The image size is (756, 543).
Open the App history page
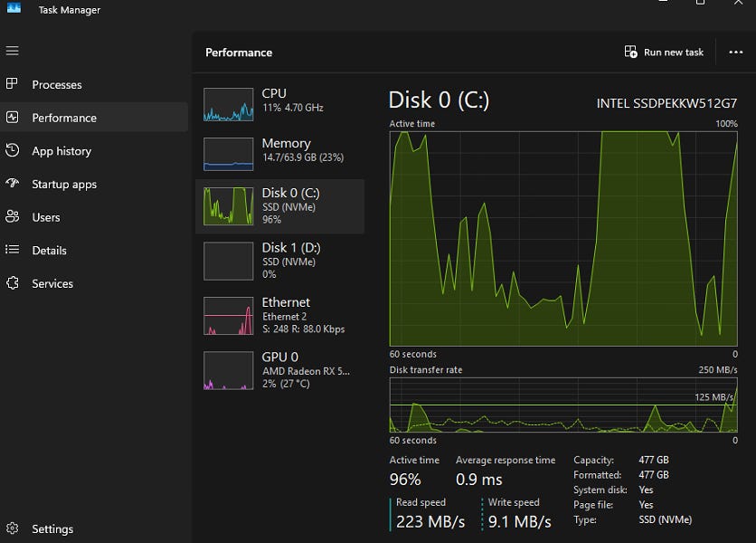pos(61,151)
